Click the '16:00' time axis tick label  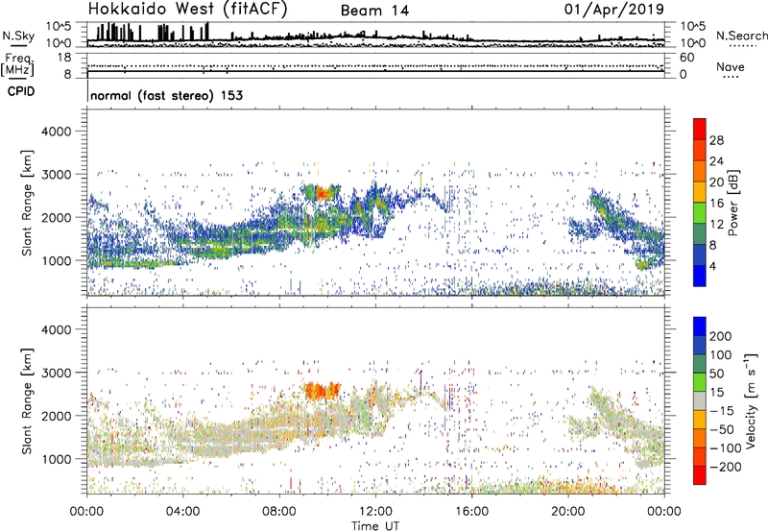pyautogui.click(x=471, y=512)
